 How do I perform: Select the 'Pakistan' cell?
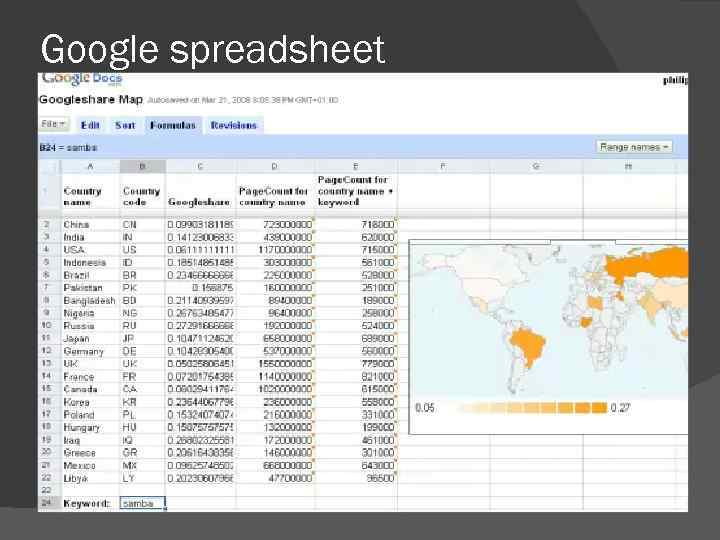coord(90,288)
